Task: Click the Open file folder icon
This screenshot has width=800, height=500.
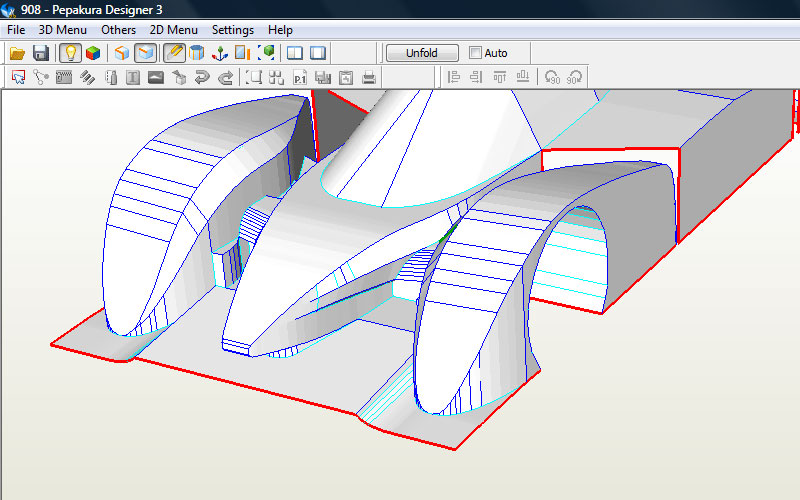Action: [x=17, y=53]
